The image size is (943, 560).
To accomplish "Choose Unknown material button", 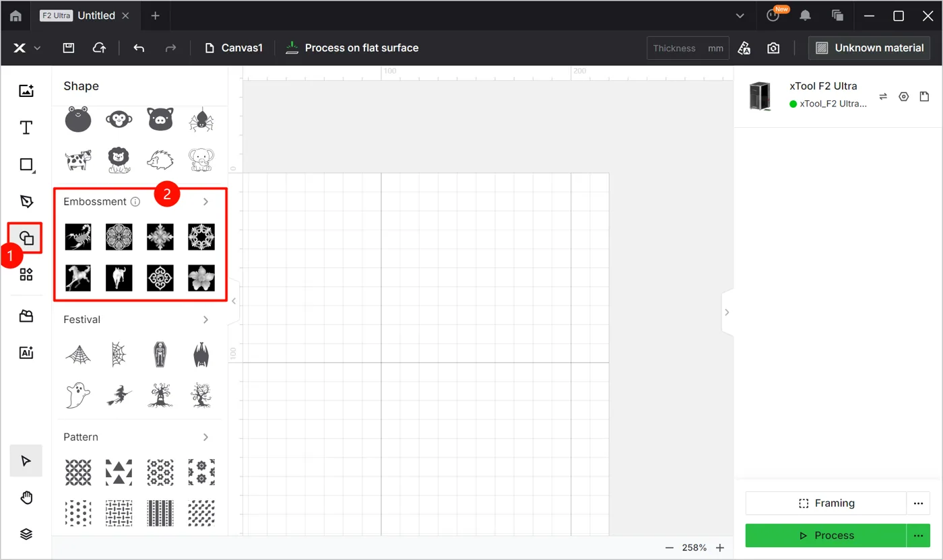I will [x=870, y=48].
